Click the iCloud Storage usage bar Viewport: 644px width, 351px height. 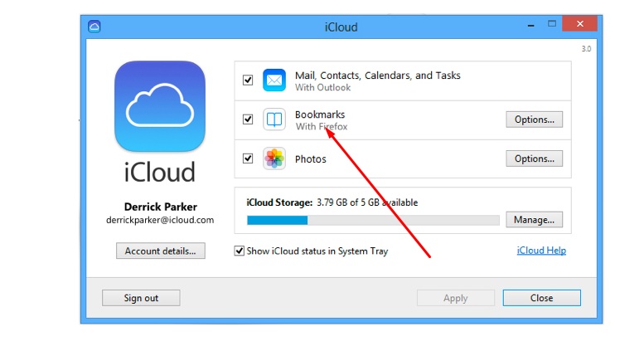(x=373, y=220)
